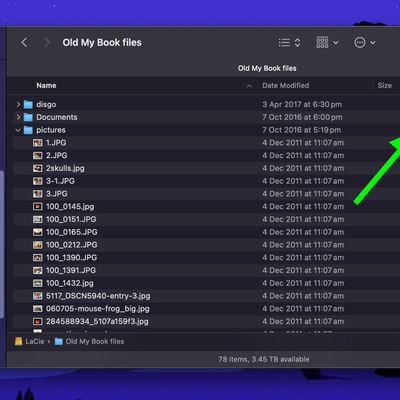Select the pictures folder name
This screenshot has width=400, height=400.
pyautogui.click(x=51, y=130)
